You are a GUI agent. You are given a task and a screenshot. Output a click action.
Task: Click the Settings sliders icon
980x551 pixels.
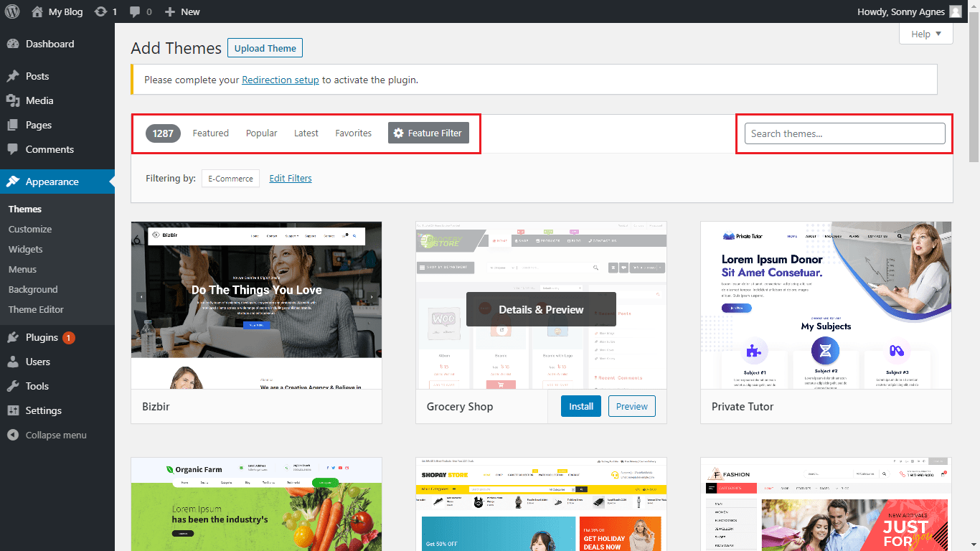(x=13, y=410)
